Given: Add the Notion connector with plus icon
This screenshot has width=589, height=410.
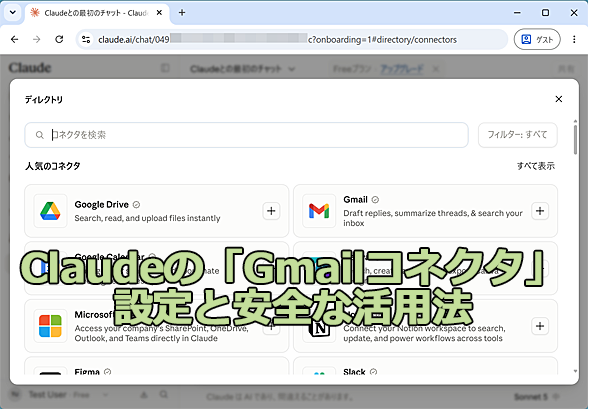Looking at the screenshot, I should (540, 326).
